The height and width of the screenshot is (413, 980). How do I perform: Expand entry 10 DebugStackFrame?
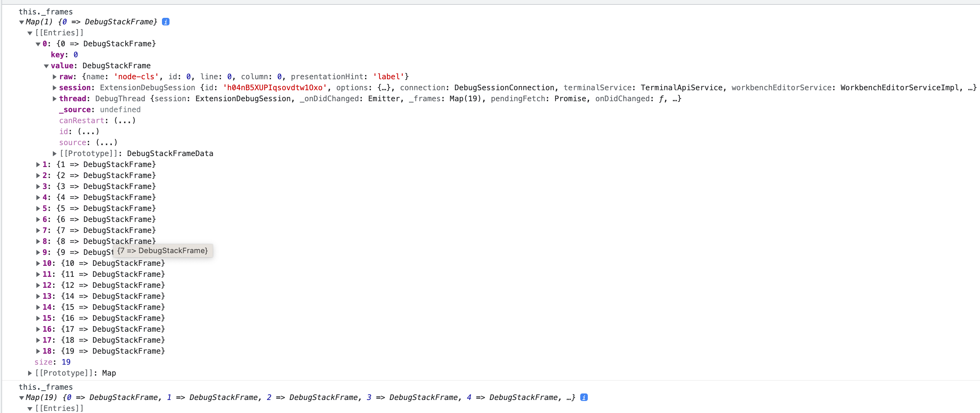click(38, 263)
